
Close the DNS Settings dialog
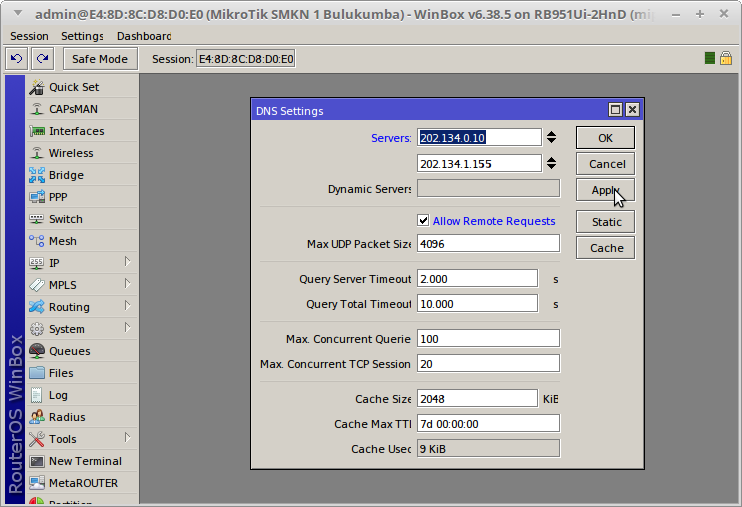632,110
